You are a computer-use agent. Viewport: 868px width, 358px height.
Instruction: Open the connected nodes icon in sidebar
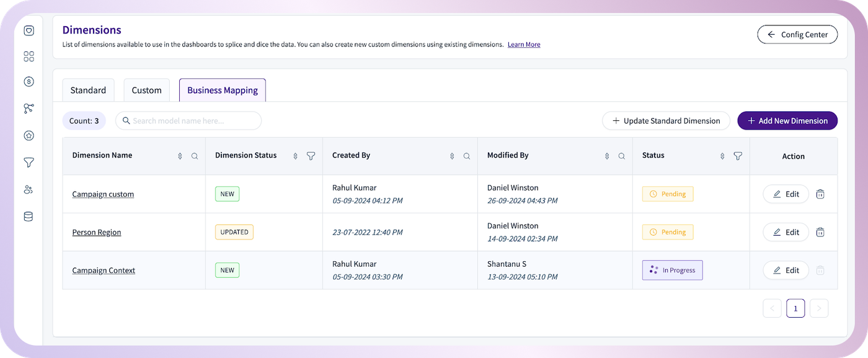point(29,108)
